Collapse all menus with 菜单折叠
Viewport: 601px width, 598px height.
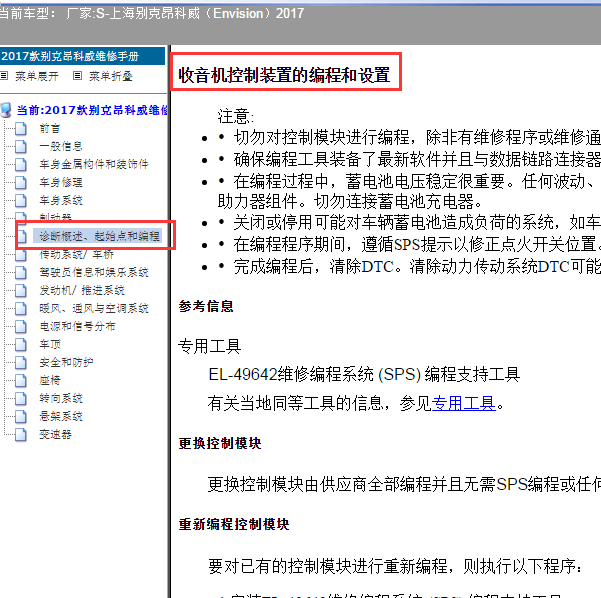click(x=110, y=76)
